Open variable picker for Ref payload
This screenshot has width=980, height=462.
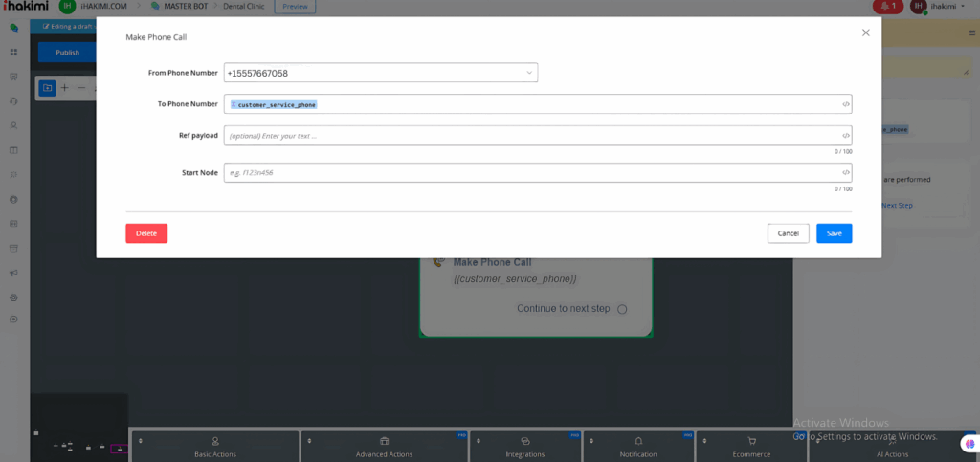click(x=845, y=136)
